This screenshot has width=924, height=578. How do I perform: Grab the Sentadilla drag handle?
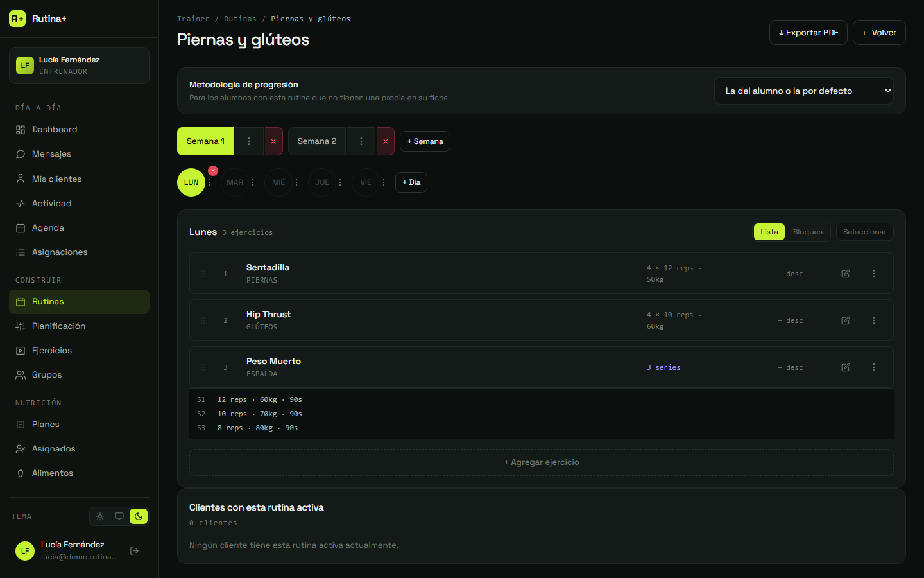[203, 274]
